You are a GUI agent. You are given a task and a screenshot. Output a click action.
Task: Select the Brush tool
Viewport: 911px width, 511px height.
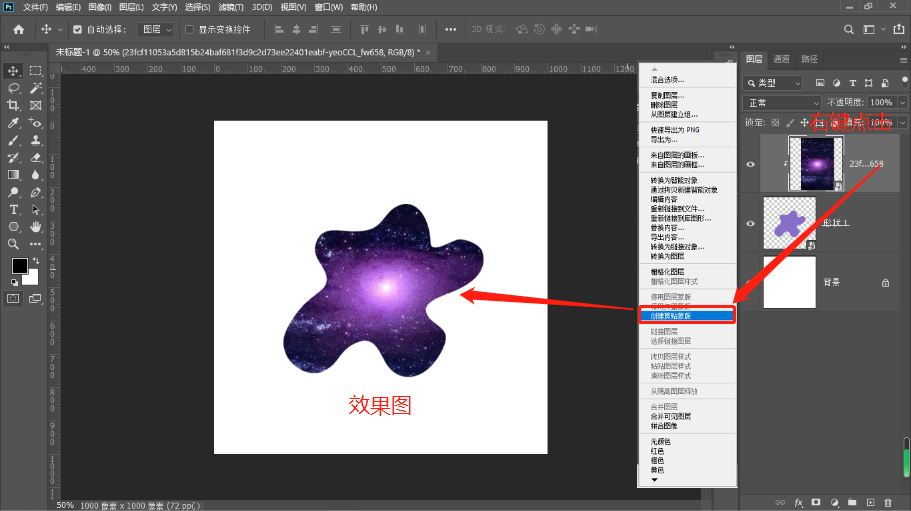(x=13, y=141)
